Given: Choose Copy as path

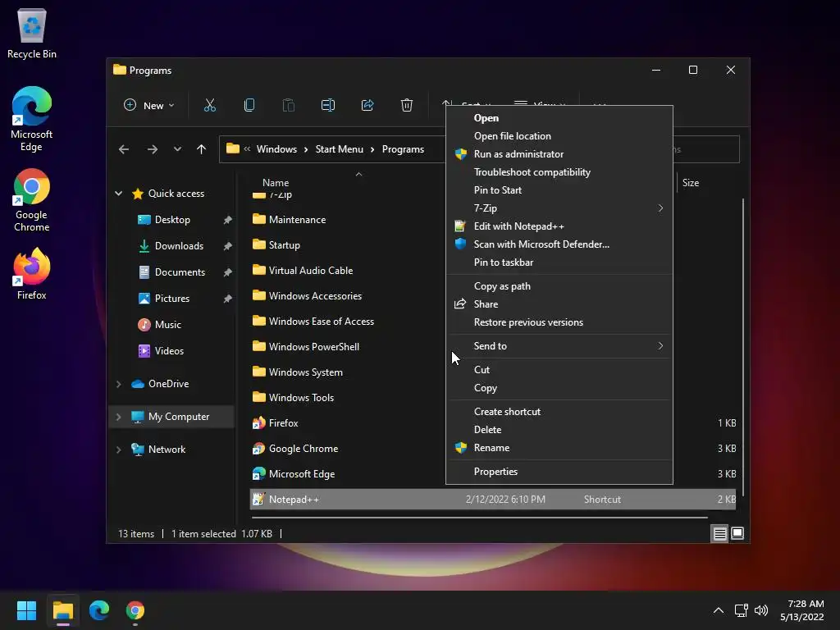Looking at the screenshot, I should (559, 286).
